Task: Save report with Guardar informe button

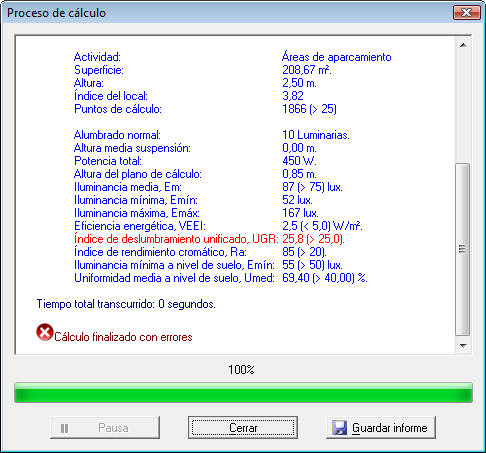Action: 381,427
